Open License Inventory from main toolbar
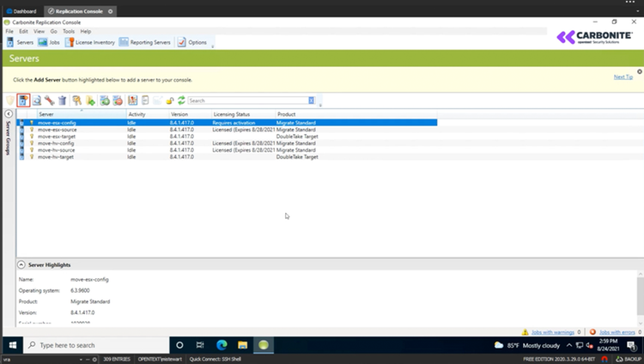 click(x=90, y=42)
